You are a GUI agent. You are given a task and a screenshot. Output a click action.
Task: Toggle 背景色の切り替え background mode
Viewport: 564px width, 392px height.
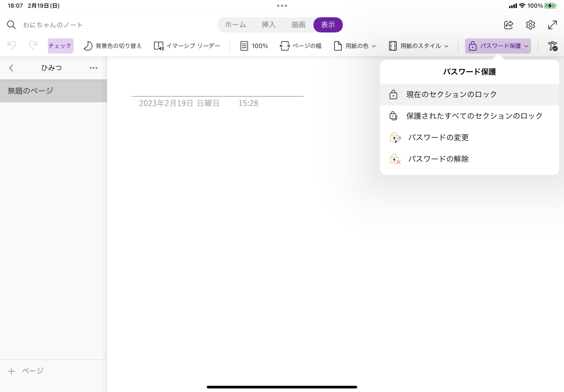tap(113, 46)
